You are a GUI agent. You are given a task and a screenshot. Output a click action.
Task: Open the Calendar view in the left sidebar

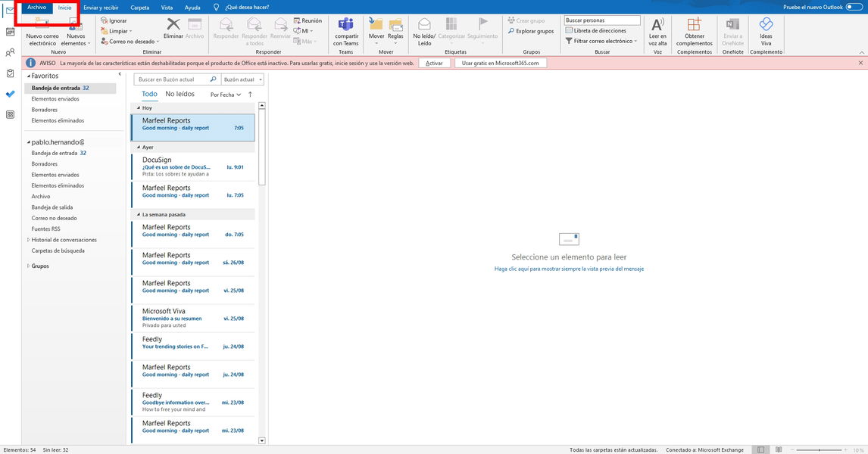tap(10, 32)
